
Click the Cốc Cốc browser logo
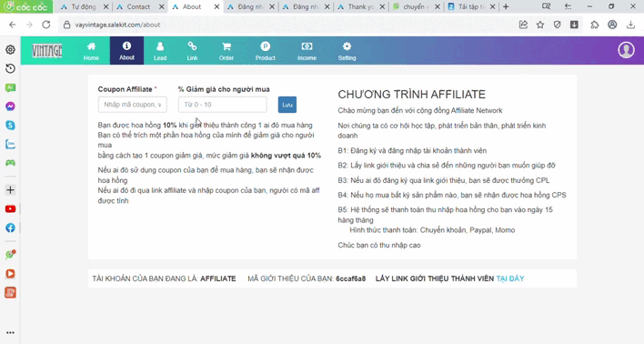tap(25, 6)
